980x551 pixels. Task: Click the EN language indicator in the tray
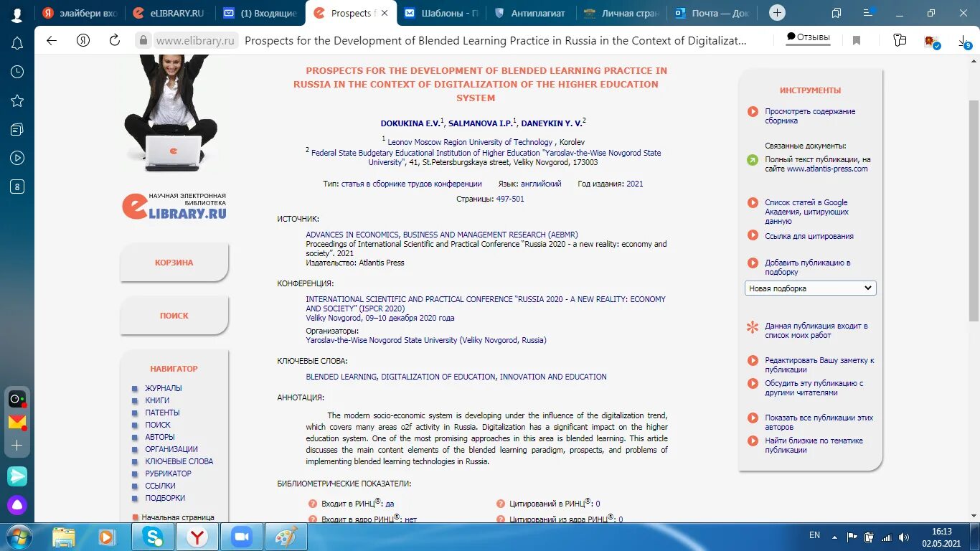point(814,535)
